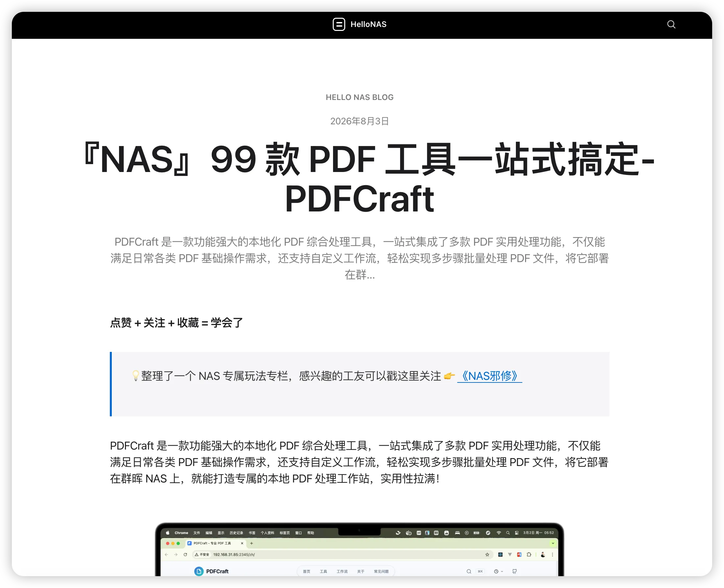This screenshot has width=724, height=588.
Task: Go to 关于 in PDFCraft navigation
Action: (x=361, y=572)
